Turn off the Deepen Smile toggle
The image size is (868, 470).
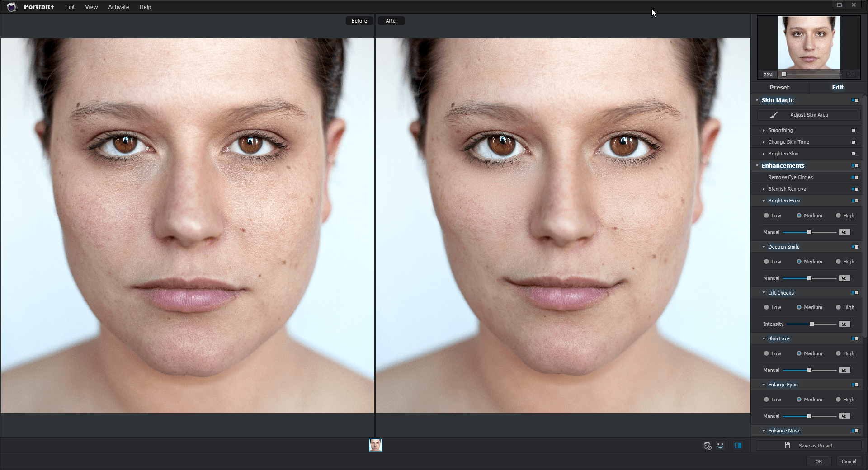(x=854, y=247)
